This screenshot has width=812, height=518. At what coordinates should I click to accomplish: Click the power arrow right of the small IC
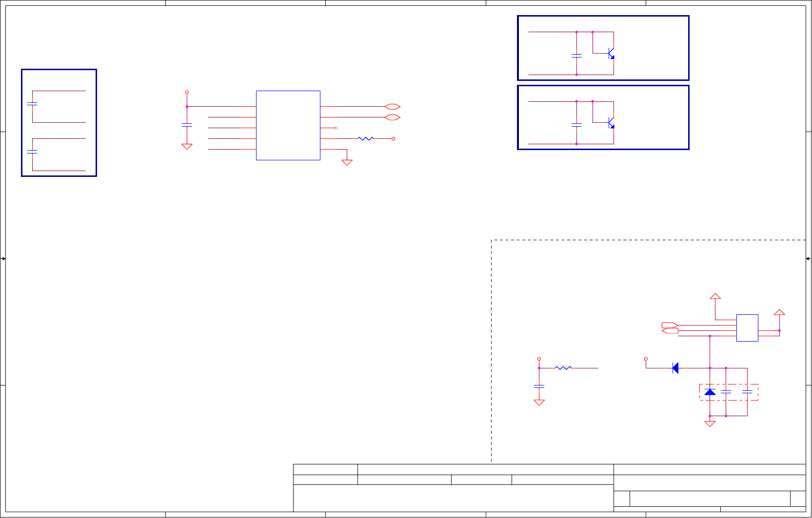tap(779, 312)
